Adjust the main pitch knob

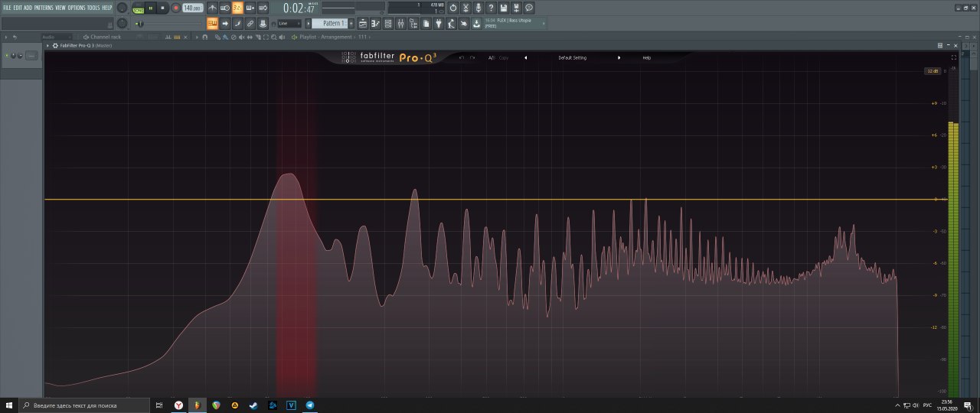122,24
